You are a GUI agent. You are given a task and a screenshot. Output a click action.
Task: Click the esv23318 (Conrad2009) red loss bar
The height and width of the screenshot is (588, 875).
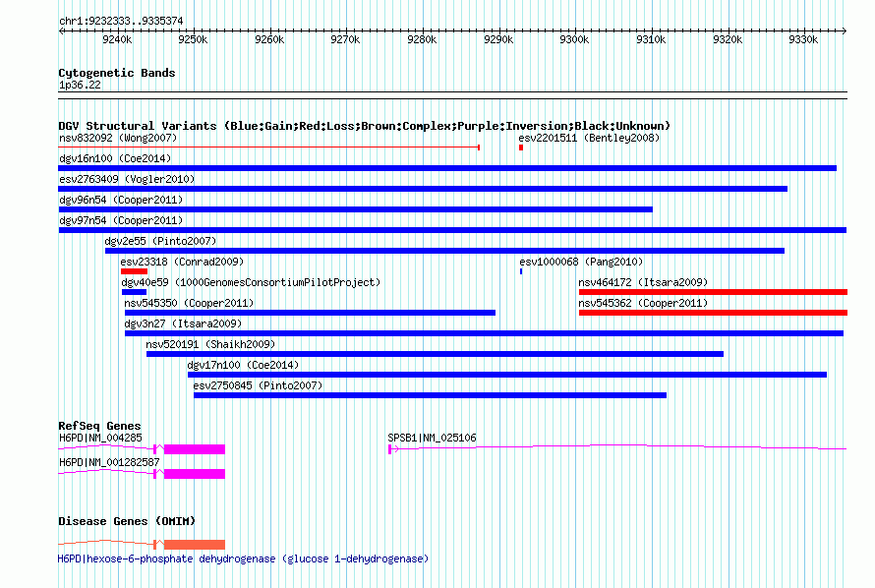click(134, 271)
